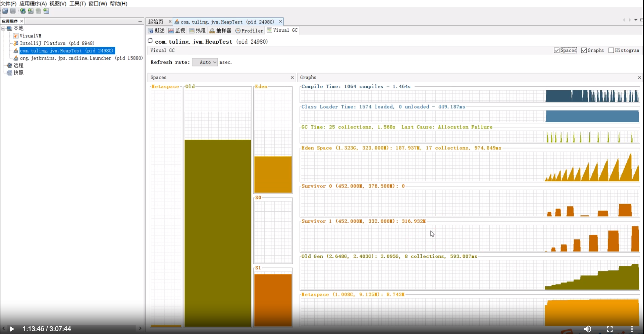The height and width of the screenshot is (334, 644).
Task: Click the Java icon beside org.jetbrains.jps.cmdline.Launcher
Action: point(16,58)
